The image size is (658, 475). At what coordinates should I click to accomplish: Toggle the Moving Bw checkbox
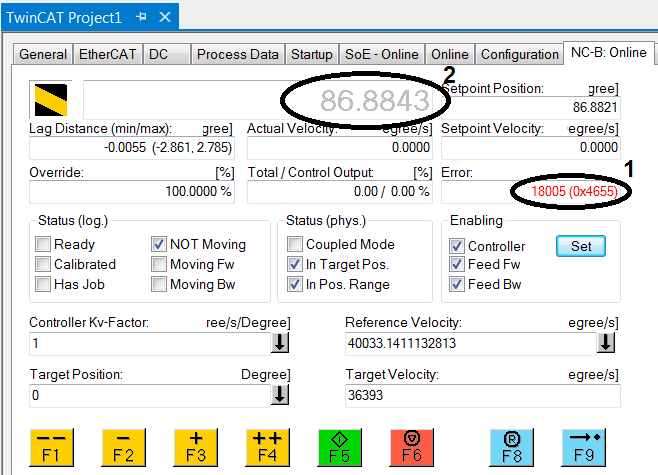pos(159,284)
